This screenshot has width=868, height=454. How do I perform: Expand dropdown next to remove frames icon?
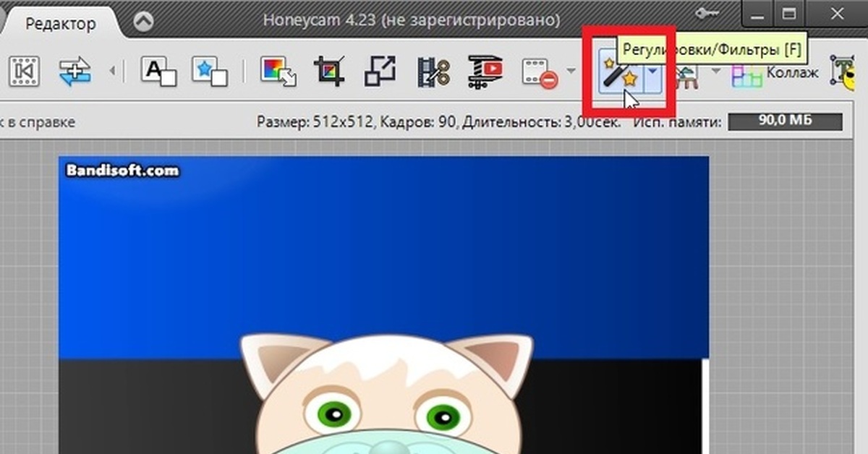point(571,71)
